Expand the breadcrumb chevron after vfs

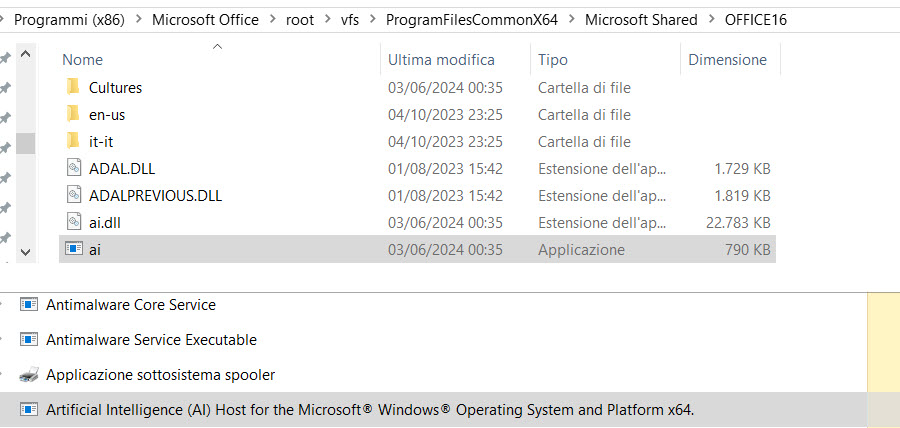(373, 20)
